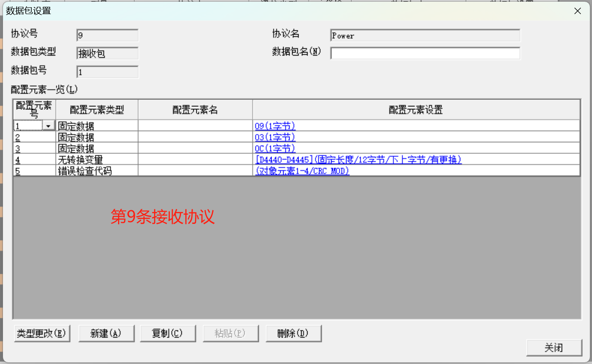592x364 pixels.
Task: Select row 4 无转换变量 type cell
Action: pos(97,159)
